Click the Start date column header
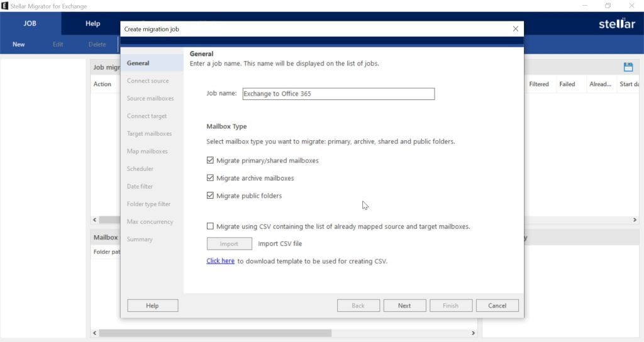The height and width of the screenshot is (342, 644). [629, 84]
